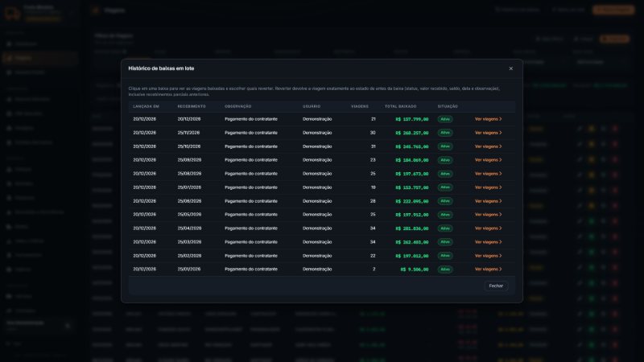Click the Ativo badge in the 25/08 receipt row
This screenshot has width=644, height=362.
tap(445, 174)
